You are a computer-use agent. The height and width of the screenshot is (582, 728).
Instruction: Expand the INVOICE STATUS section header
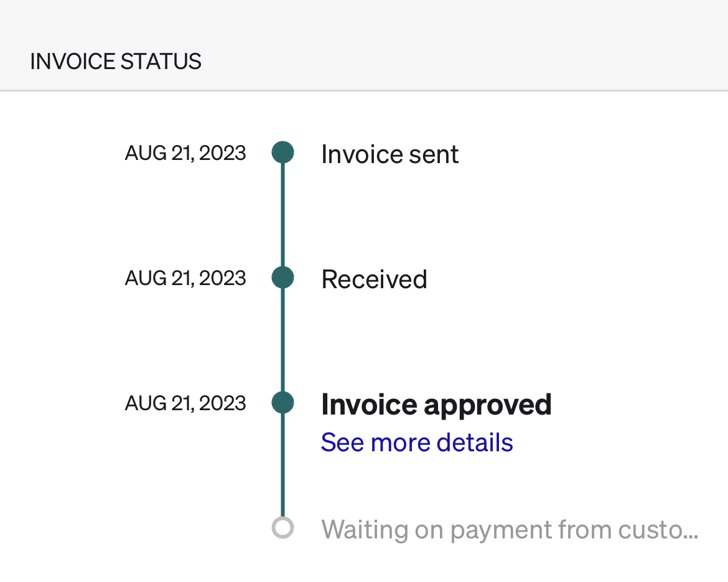click(116, 61)
